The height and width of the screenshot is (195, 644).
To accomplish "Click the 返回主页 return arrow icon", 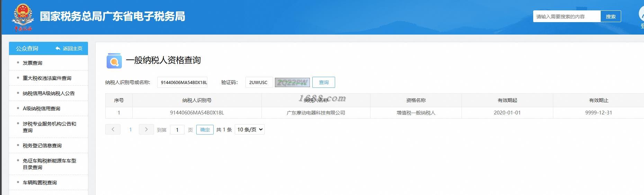I will 58,48.
